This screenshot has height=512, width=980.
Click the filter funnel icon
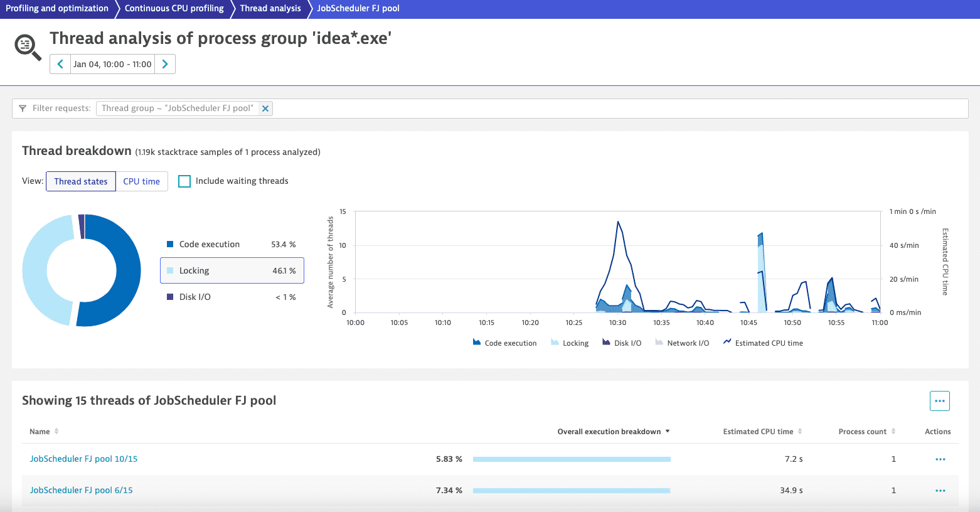tap(23, 109)
